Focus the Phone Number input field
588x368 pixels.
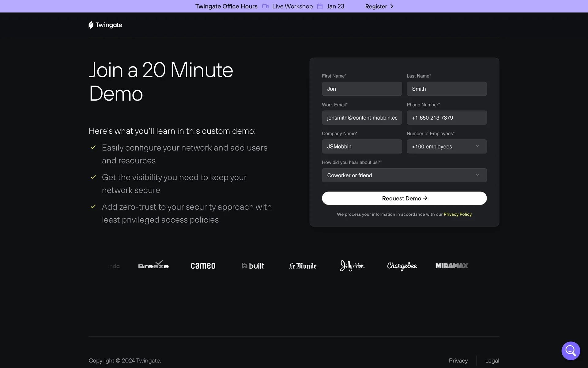tap(447, 118)
